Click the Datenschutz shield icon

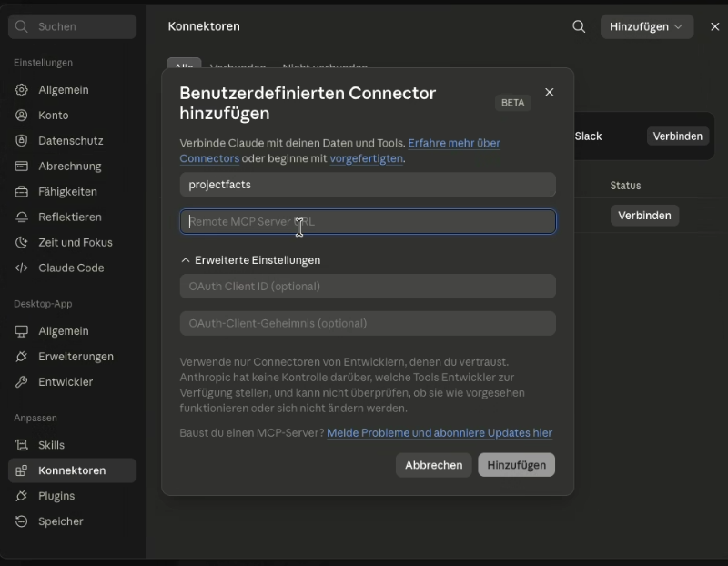click(x=21, y=141)
